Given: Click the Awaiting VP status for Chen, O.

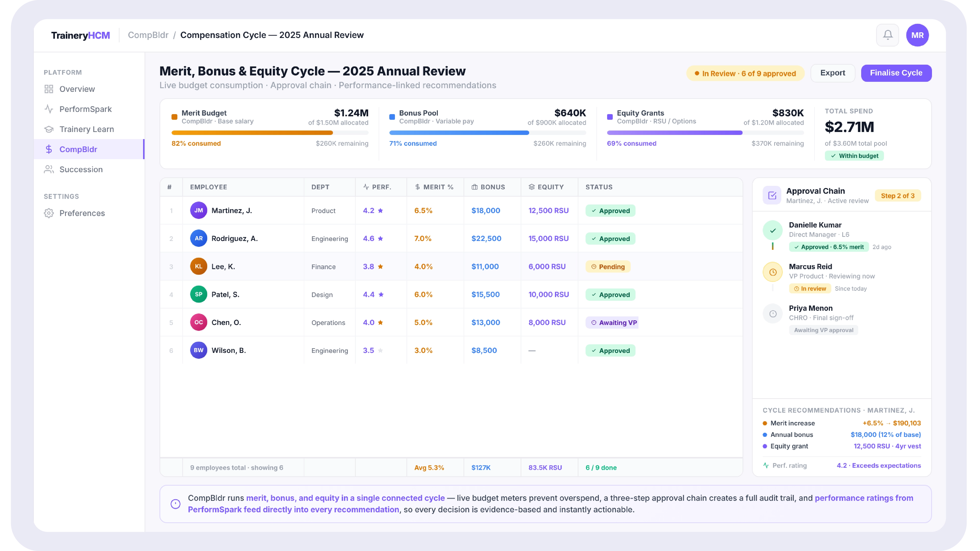Looking at the screenshot, I should pos(612,323).
